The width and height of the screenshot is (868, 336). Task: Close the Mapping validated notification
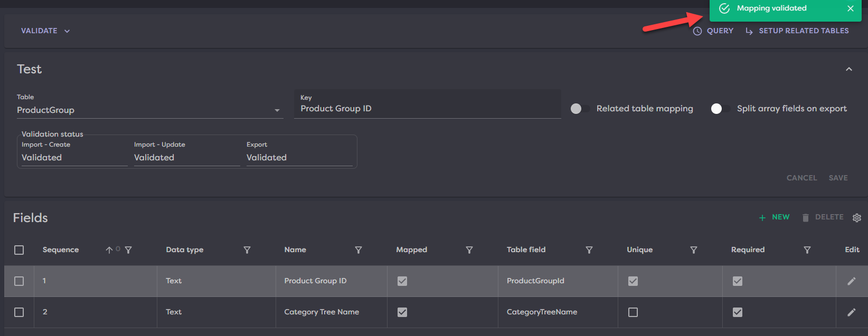point(850,8)
